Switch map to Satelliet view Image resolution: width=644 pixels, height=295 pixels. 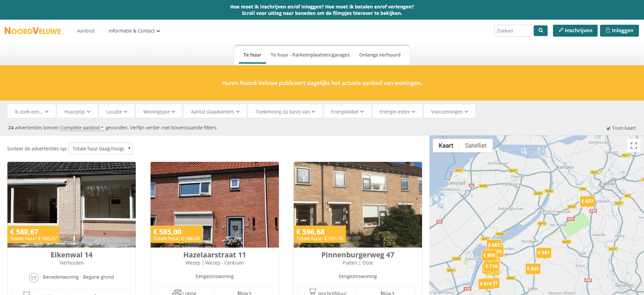pos(476,146)
